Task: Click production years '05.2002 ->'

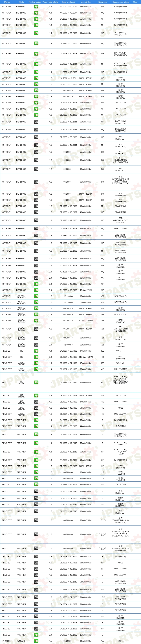Action: (x=68, y=641)
